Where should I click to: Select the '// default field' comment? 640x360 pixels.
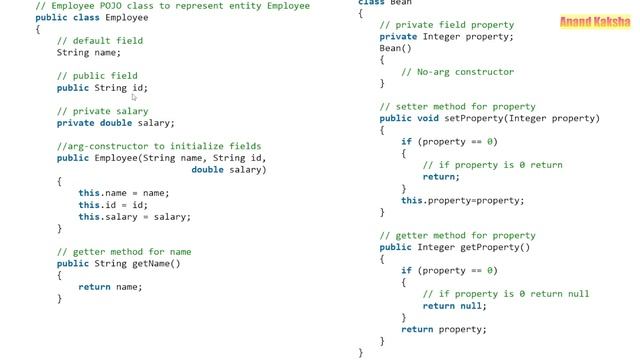(100, 41)
